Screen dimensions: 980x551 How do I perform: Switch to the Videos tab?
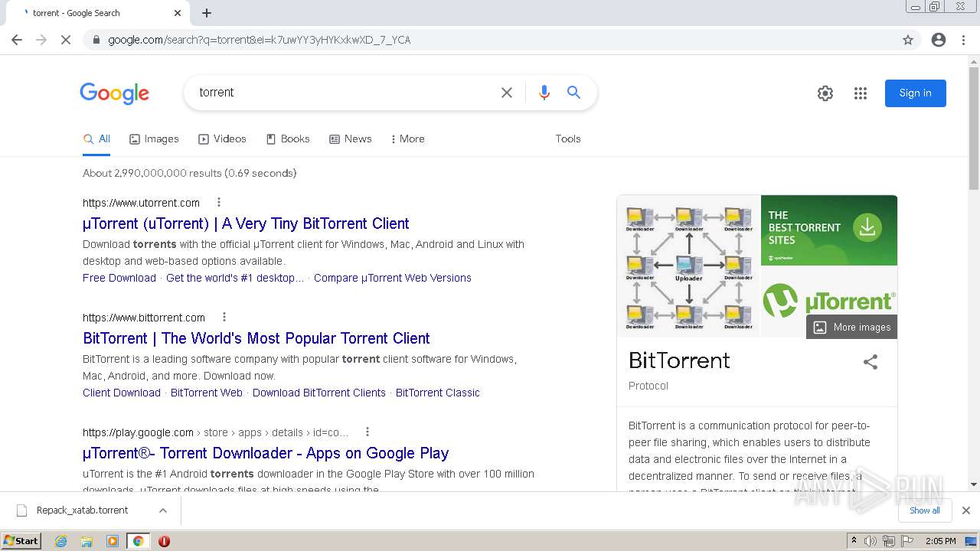click(x=222, y=139)
